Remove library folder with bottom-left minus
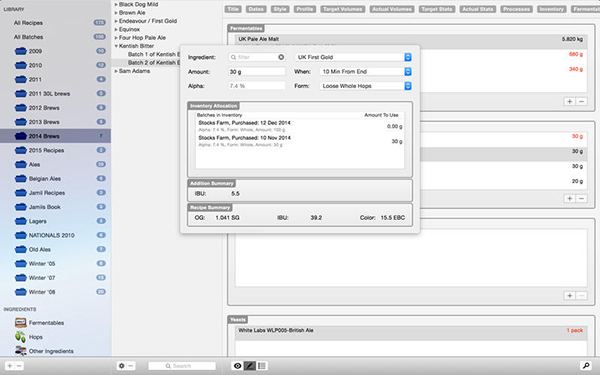Screen dimensions: 600x375 (19, 366)
